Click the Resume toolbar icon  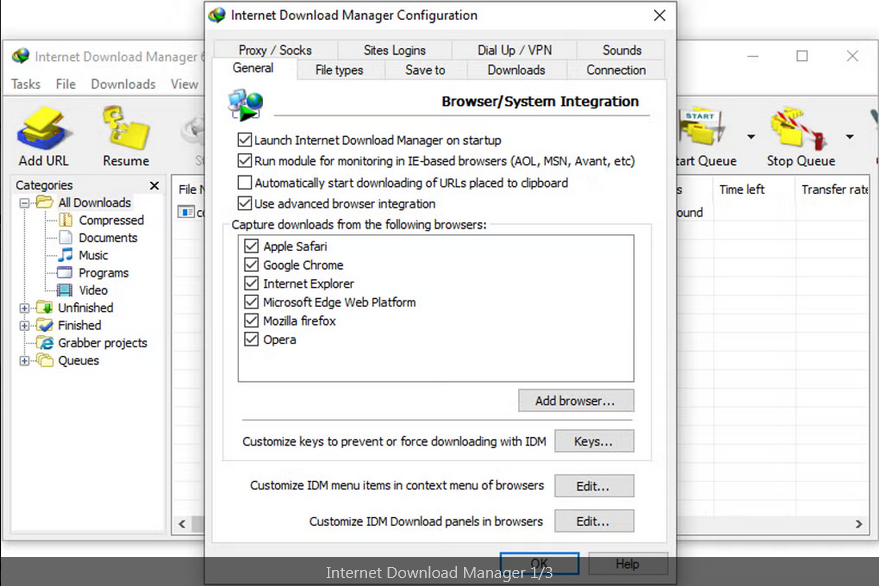click(x=126, y=129)
